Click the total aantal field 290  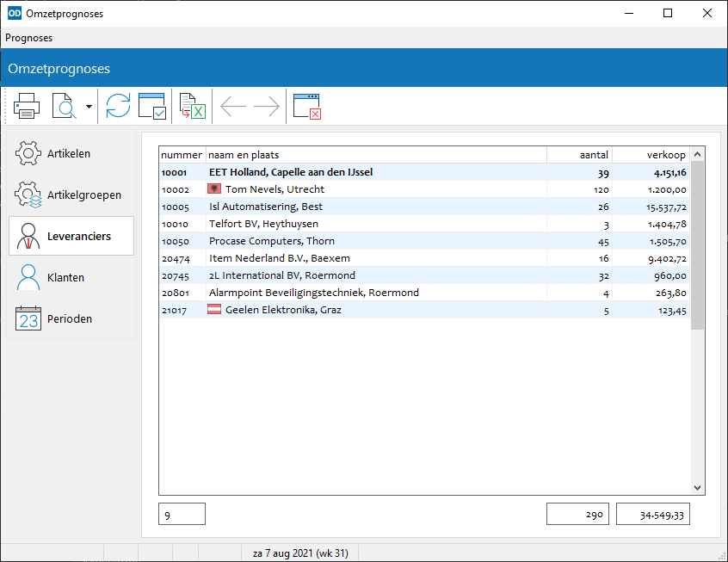(x=577, y=514)
